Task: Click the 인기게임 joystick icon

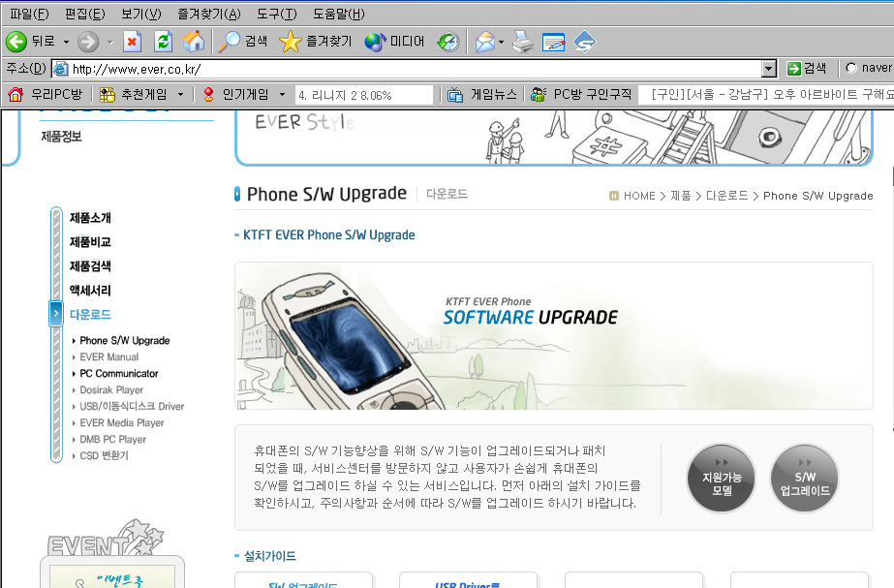Action: pos(208,94)
